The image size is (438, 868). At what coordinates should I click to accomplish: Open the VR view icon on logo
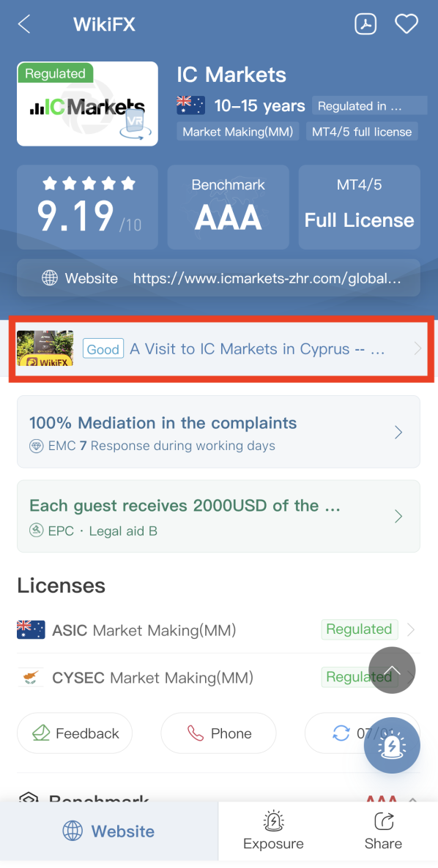[133, 124]
